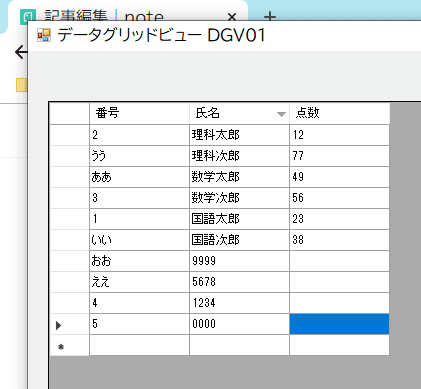Screen dimensions: 421x389
Task: Click the note favicon on browser tab
Action: [28, 16]
